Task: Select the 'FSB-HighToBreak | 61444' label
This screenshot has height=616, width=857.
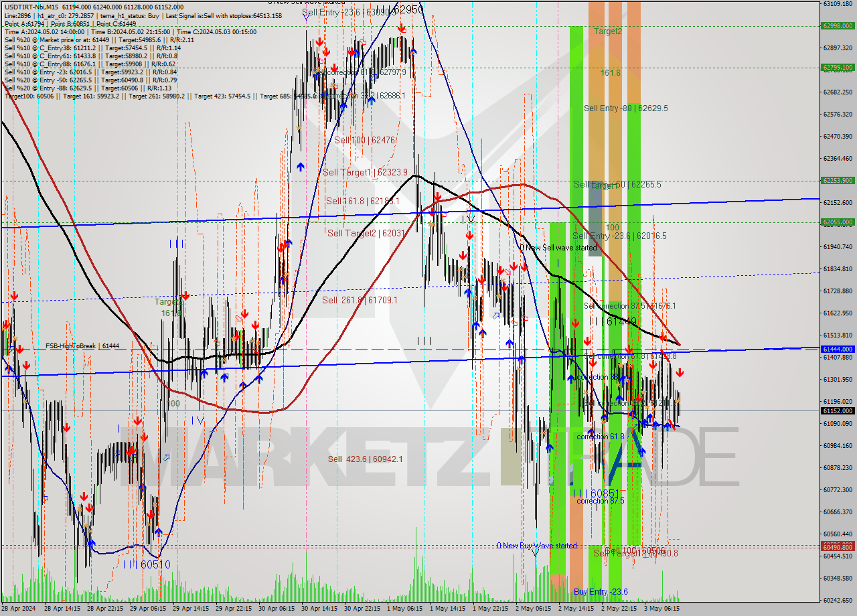Action: [82, 345]
